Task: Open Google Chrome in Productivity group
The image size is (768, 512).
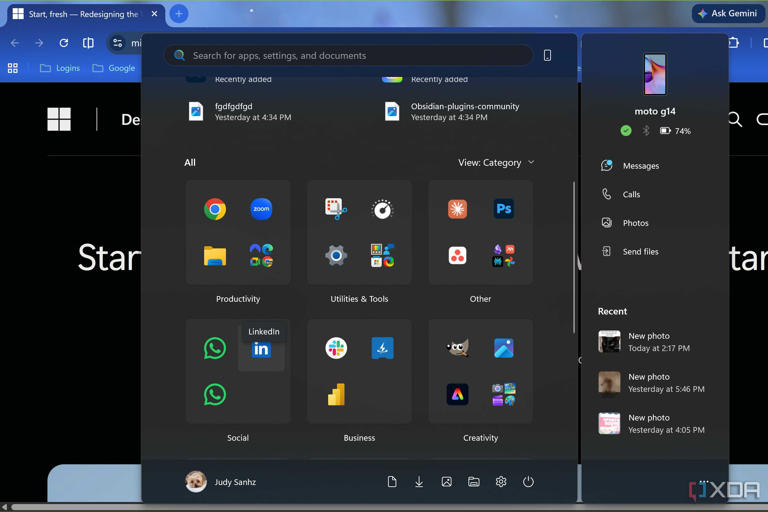Action: click(215, 209)
